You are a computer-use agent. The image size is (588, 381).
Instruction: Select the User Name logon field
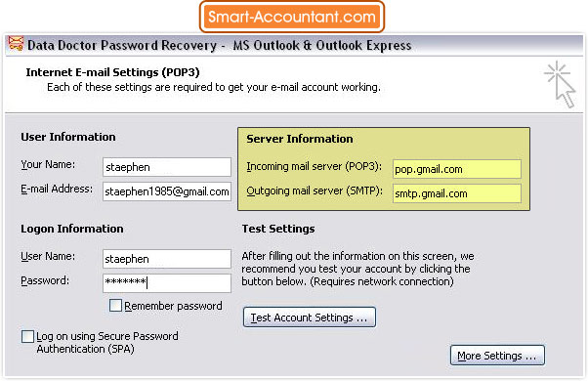tap(167, 259)
